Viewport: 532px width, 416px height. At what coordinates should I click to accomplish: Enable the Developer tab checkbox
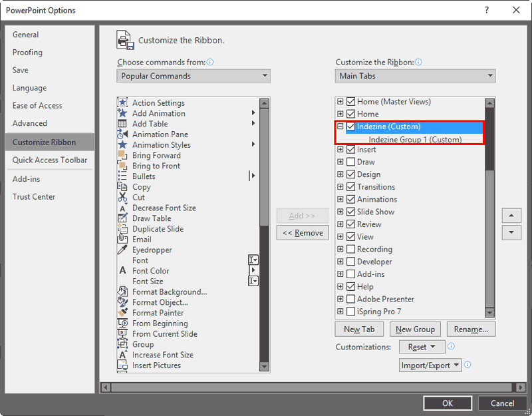pyautogui.click(x=350, y=262)
